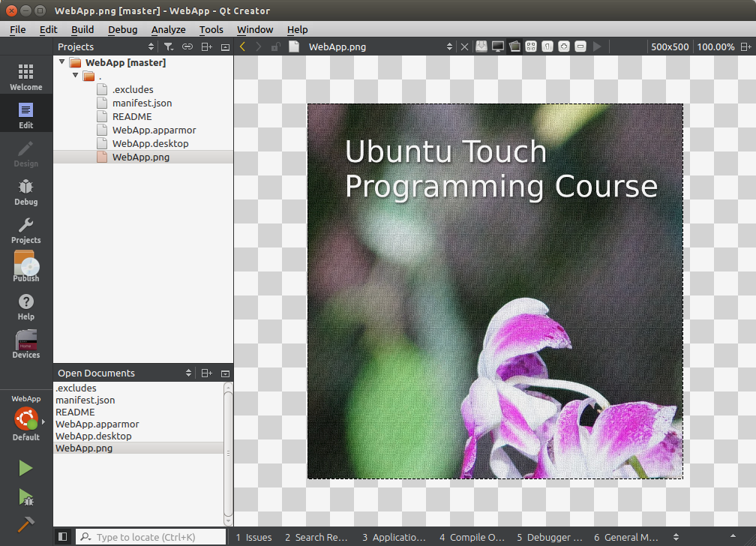The height and width of the screenshot is (546, 756).
Task: Export the image using the save icon
Action: point(481,46)
